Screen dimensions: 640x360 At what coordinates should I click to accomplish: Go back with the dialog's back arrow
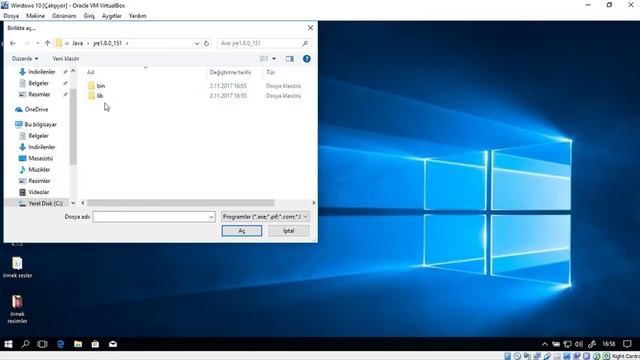tap(13, 43)
